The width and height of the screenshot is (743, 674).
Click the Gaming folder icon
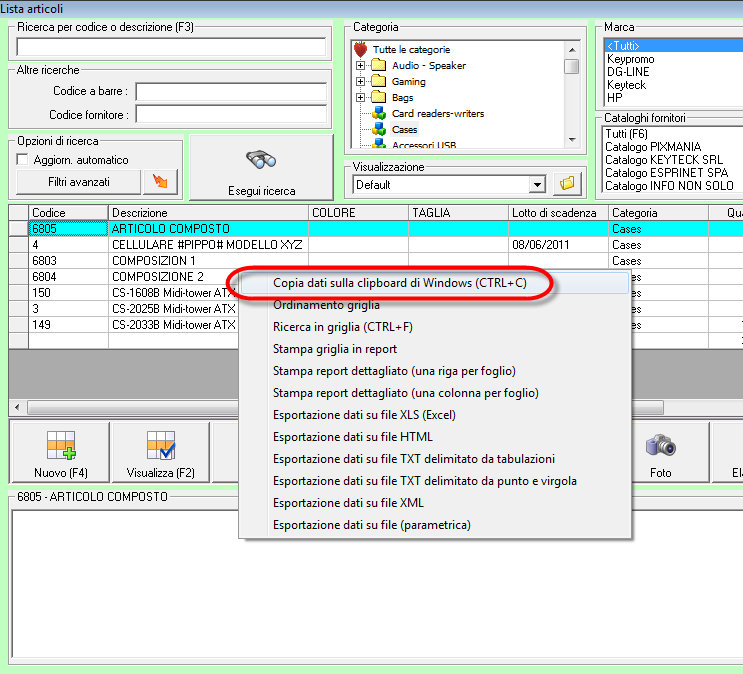tap(378, 81)
